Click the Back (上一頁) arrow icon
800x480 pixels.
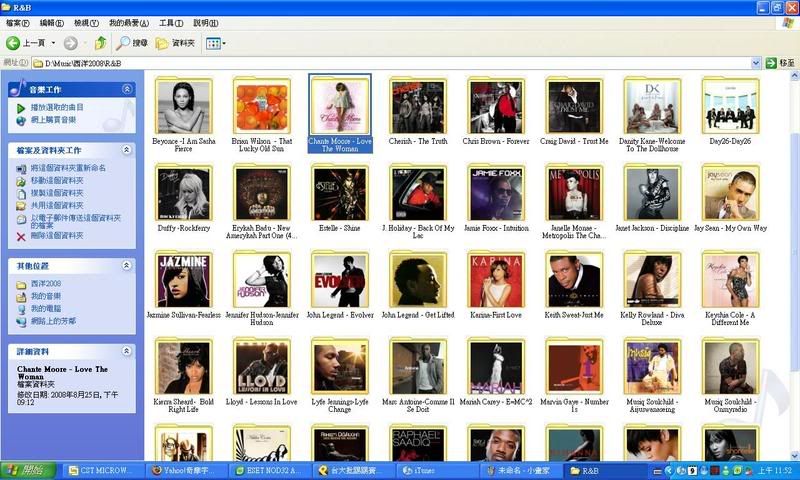14,43
